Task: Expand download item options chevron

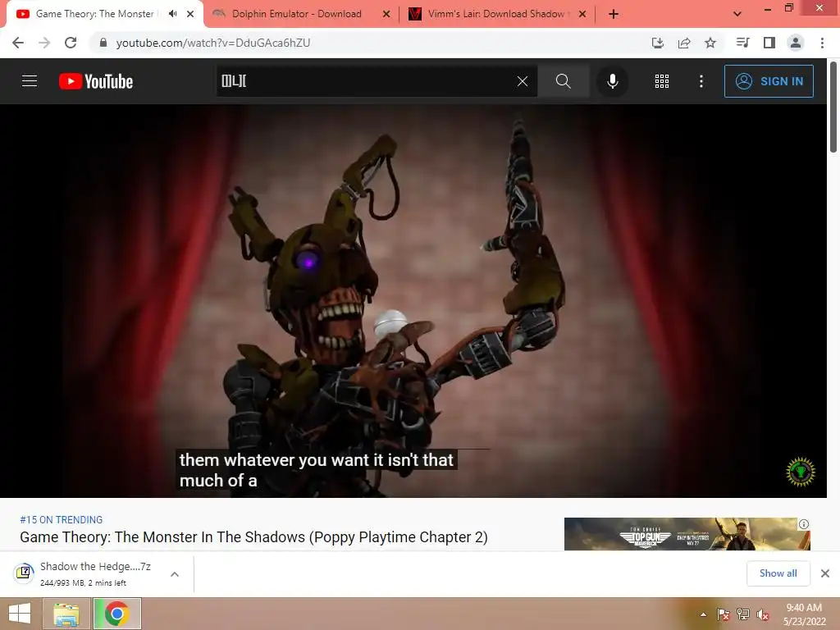Action: coord(174,573)
